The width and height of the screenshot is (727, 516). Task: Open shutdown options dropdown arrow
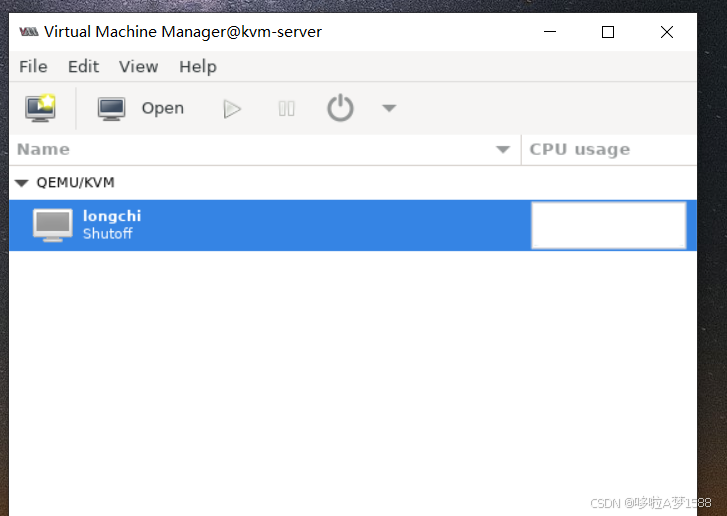pos(389,108)
